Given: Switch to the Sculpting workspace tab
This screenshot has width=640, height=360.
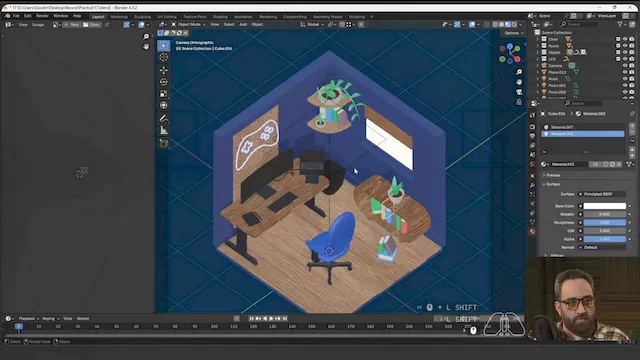Looking at the screenshot, I should click(142, 17).
